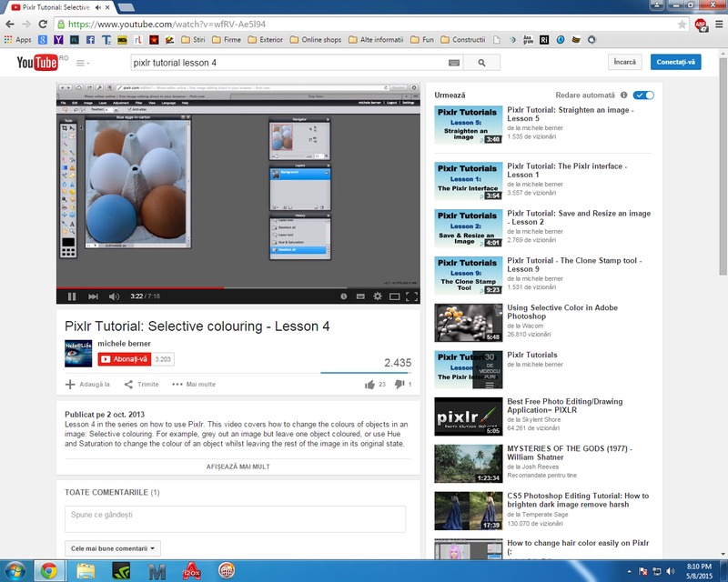Click the system tray volume icon
This screenshot has width=728, height=582.
click(x=670, y=571)
